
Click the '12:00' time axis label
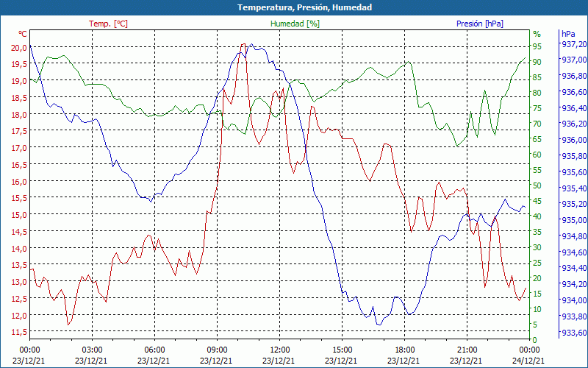(279, 350)
